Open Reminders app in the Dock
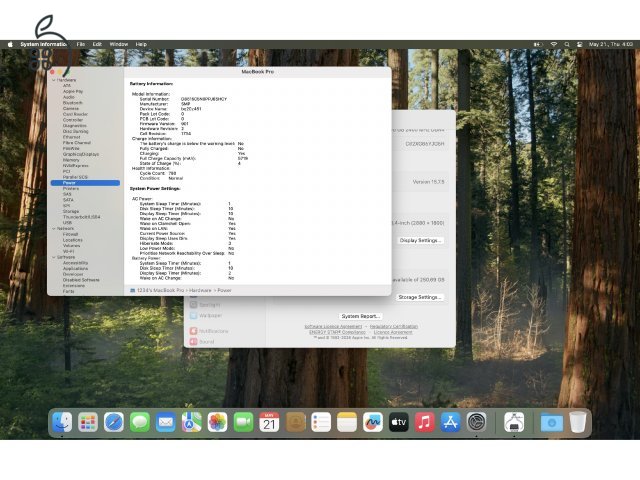 click(321, 422)
